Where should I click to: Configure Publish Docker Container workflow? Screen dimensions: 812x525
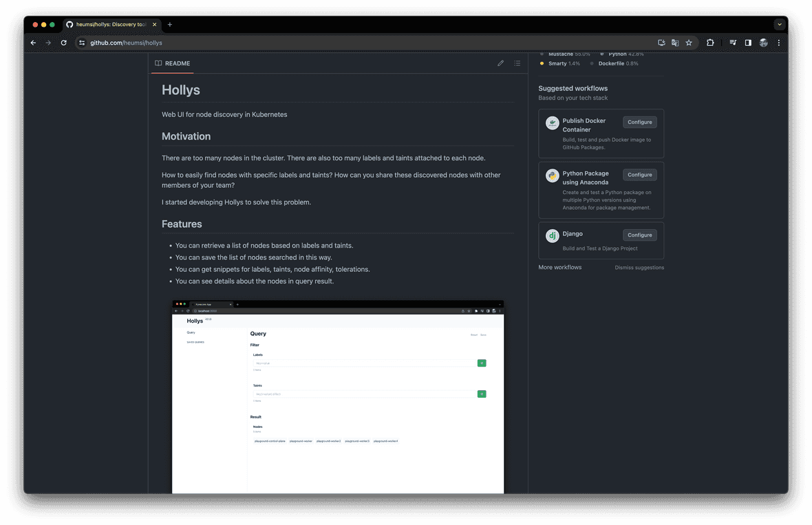tap(639, 122)
